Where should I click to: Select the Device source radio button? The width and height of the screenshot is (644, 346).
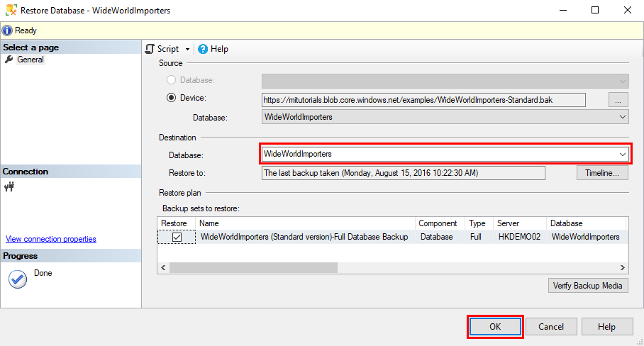[171, 99]
